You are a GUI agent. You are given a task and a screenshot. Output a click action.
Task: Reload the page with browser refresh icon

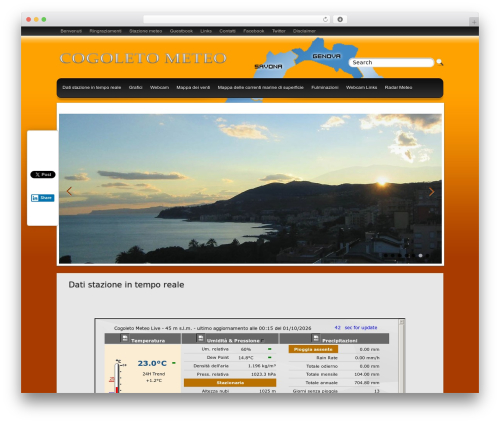(325, 19)
